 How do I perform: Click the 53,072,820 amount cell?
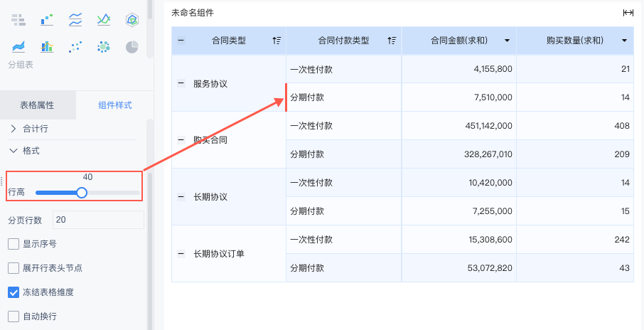tap(459, 268)
